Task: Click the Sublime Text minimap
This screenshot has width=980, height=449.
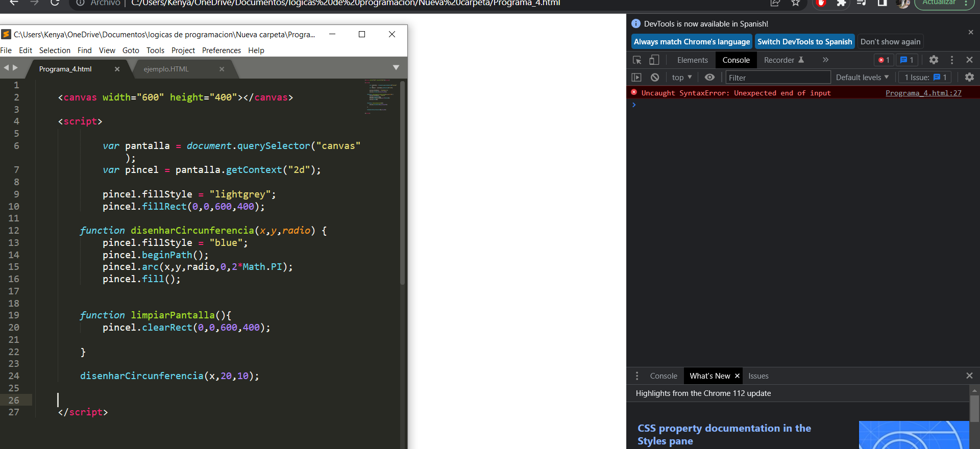Action: 381,97
